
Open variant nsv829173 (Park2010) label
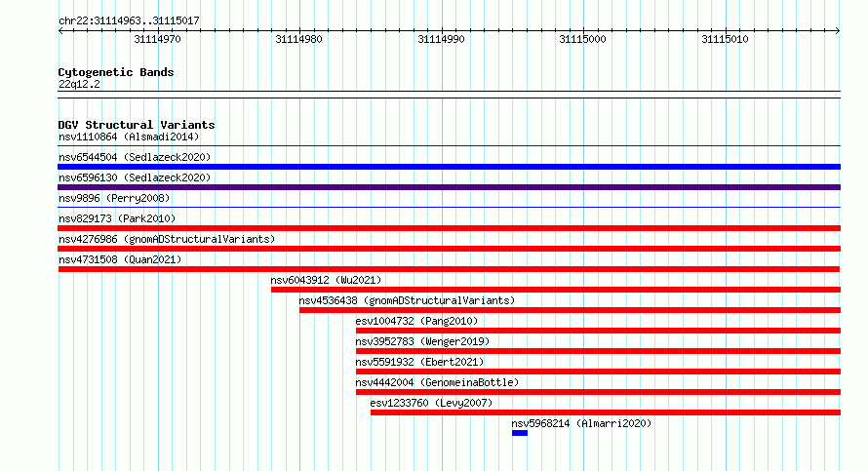pos(117,218)
